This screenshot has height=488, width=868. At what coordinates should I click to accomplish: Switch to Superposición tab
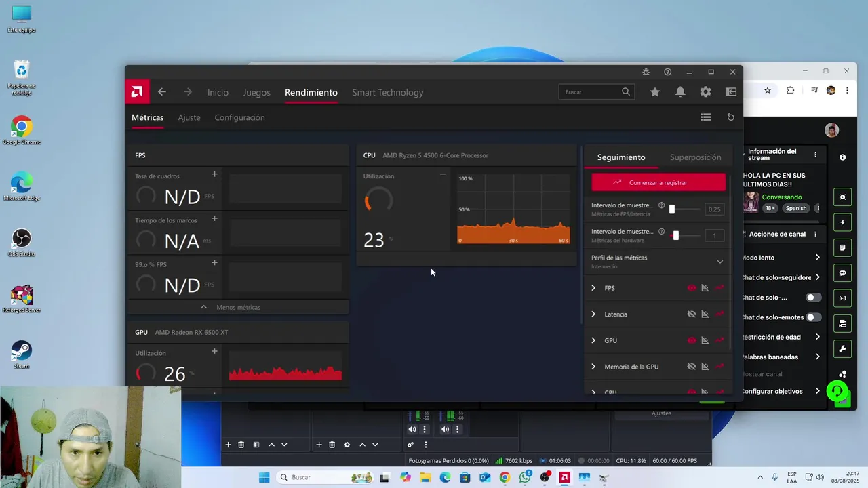click(x=695, y=157)
